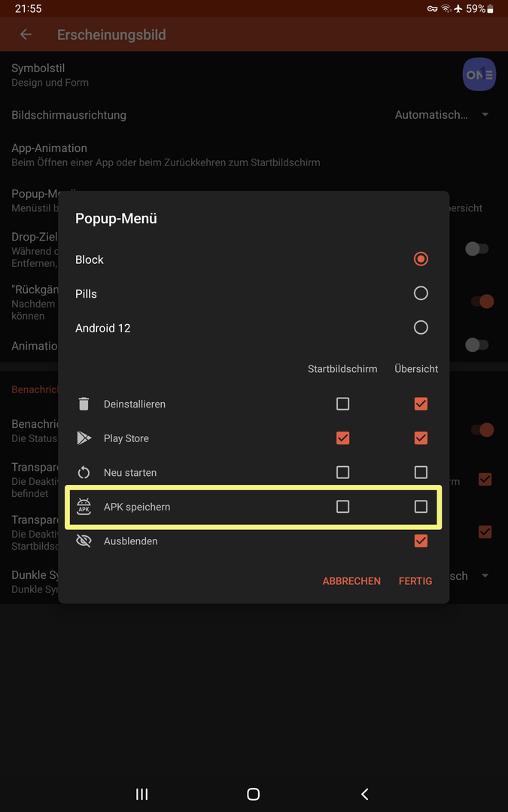Enable Deinstallieren for Startbildschirm
Image resolution: width=508 pixels, height=812 pixels.
[x=342, y=404]
